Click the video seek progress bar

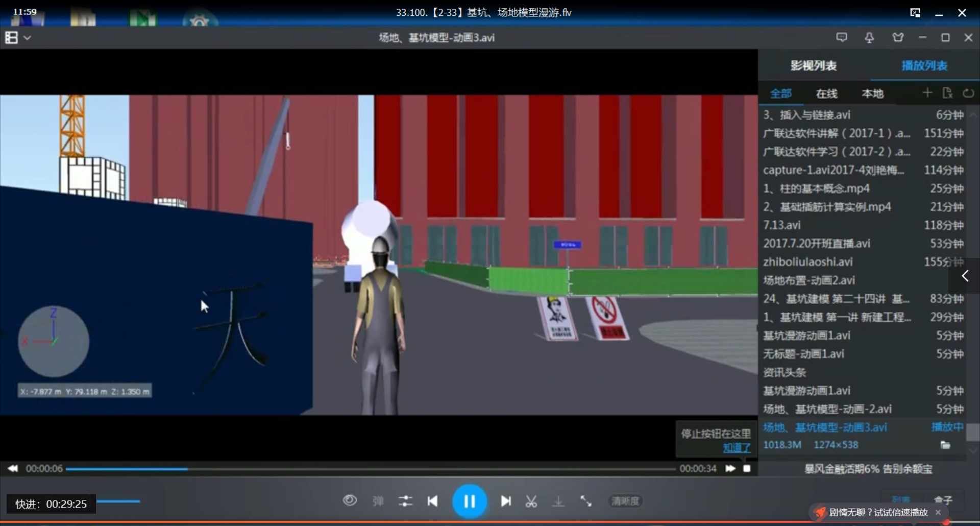coord(357,468)
